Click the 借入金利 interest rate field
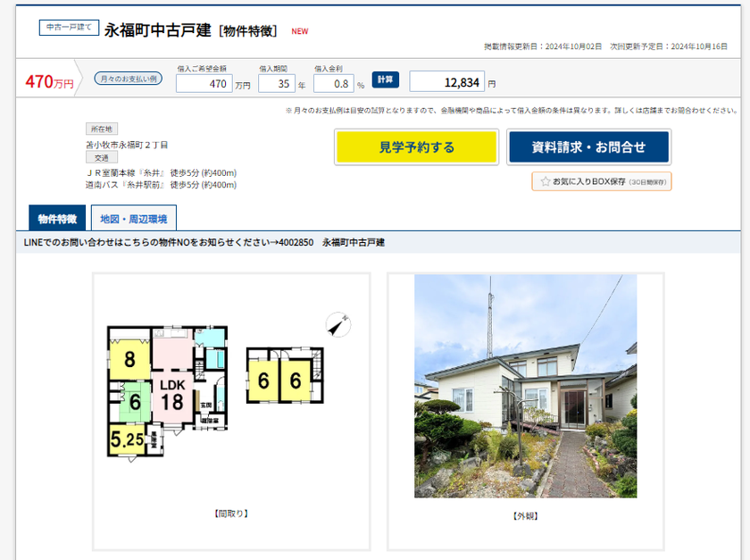The height and width of the screenshot is (560, 750). tap(333, 84)
